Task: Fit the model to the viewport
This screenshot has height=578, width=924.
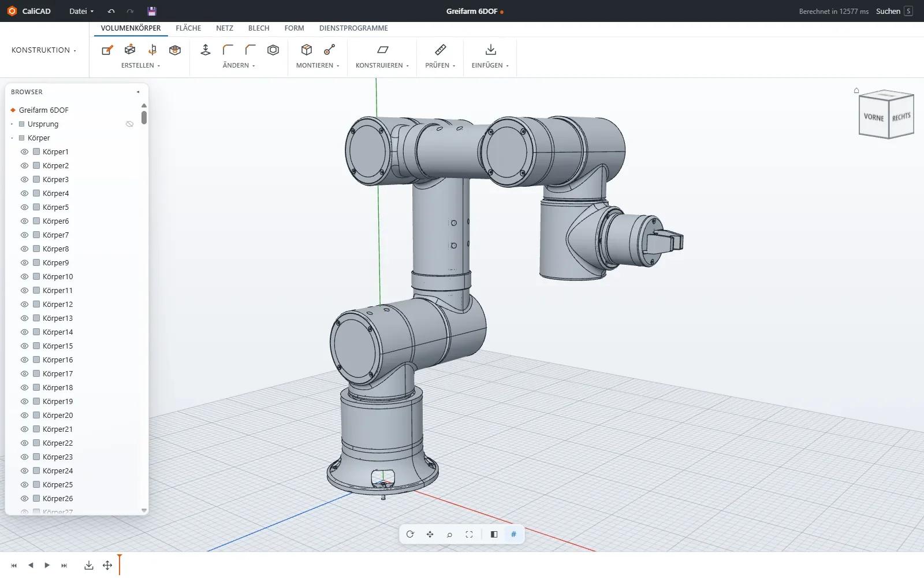Action: [469, 535]
